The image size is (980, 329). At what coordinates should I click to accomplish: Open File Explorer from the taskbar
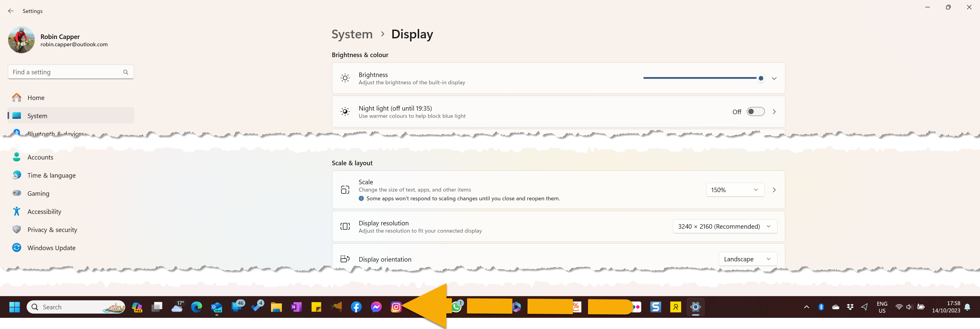click(276, 307)
